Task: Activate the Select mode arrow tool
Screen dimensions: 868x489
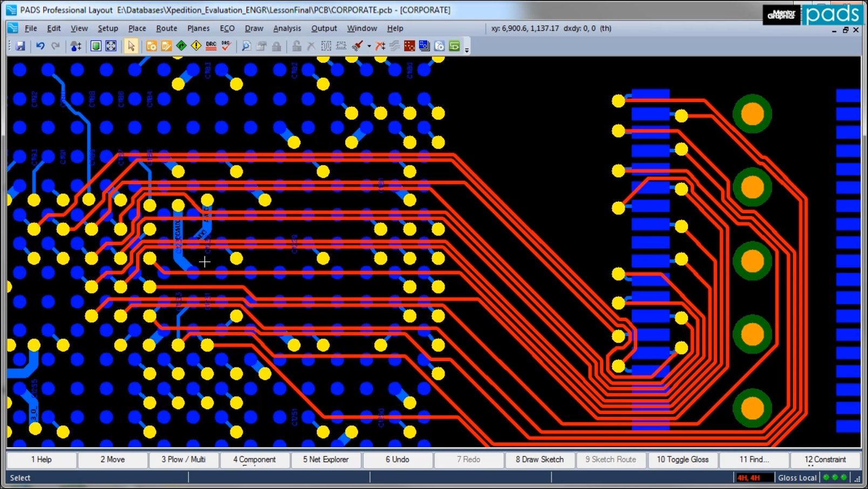Action: [131, 46]
